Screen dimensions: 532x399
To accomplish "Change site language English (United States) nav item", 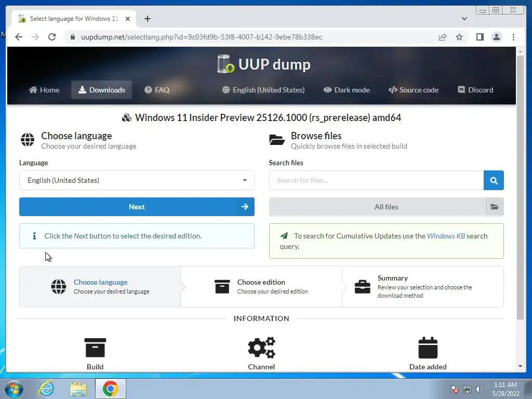I will point(263,90).
